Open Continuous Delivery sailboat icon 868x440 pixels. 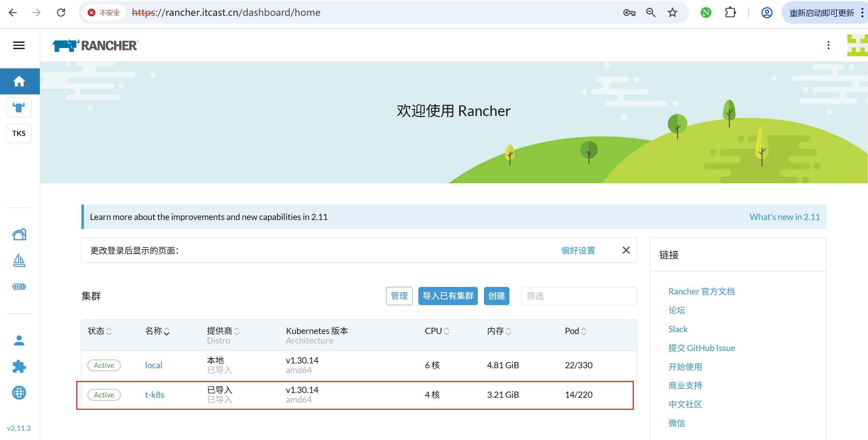point(19,260)
